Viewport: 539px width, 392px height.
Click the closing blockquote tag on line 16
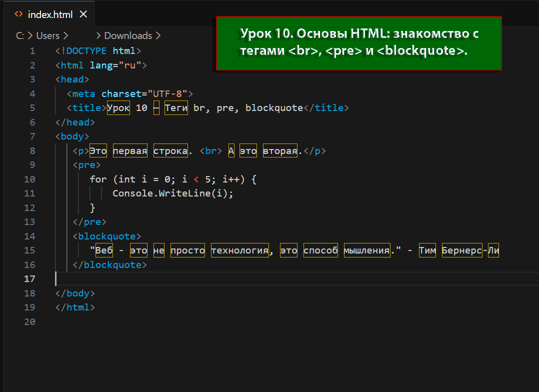[109, 264]
